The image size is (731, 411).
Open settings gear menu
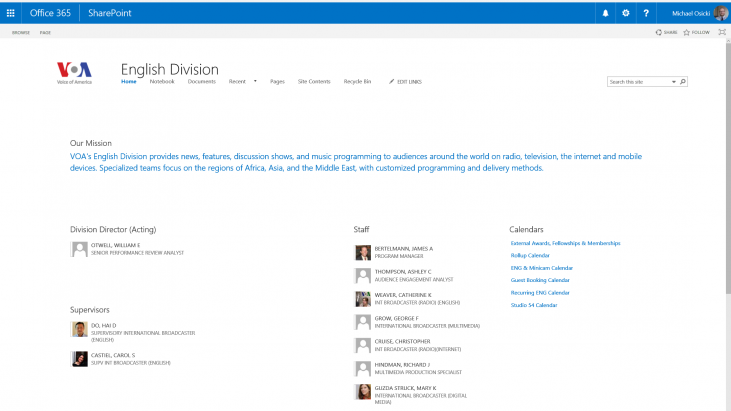(626, 13)
